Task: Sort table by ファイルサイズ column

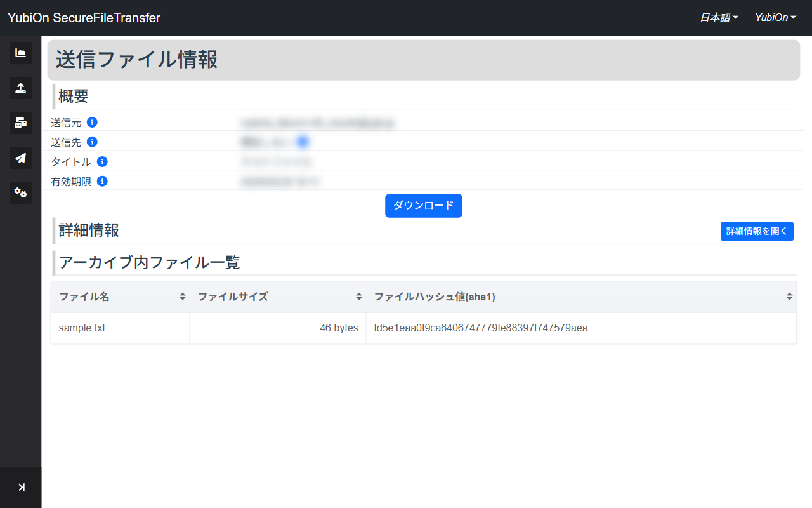Action: pyautogui.click(x=278, y=297)
